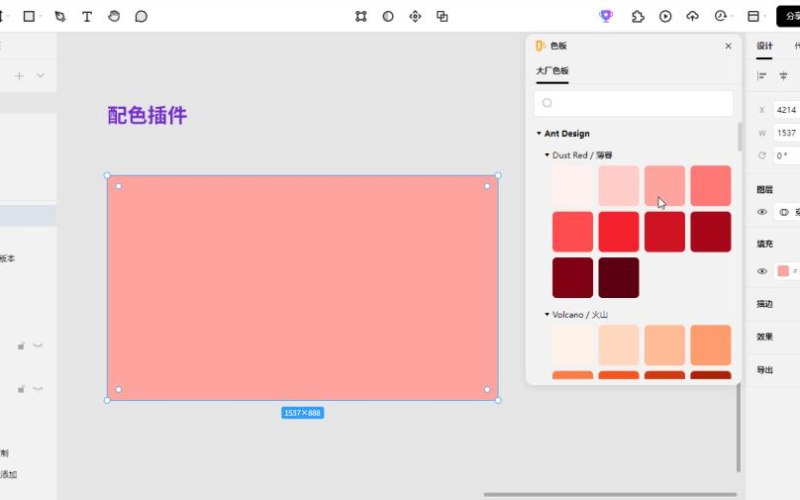Select the Comment bubble tool
The image size is (800, 500).
pos(141,16)
